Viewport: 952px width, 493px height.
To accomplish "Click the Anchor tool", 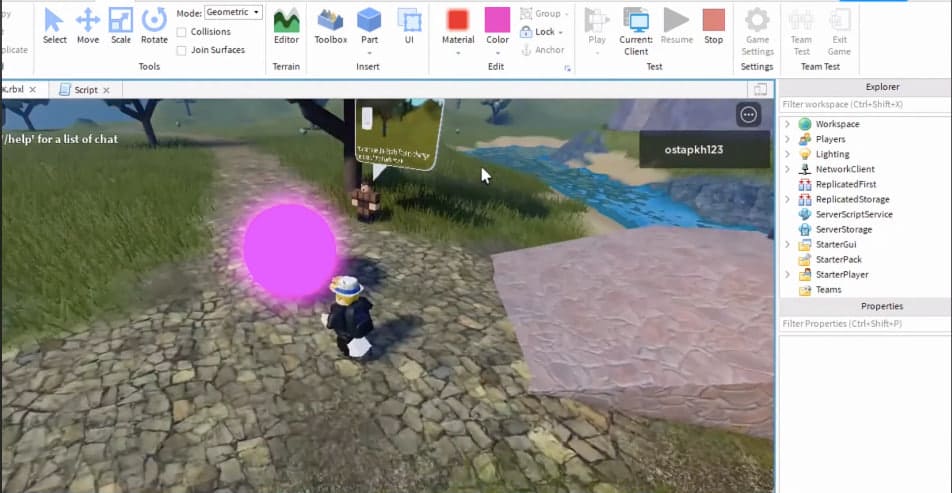I will 543,50.
